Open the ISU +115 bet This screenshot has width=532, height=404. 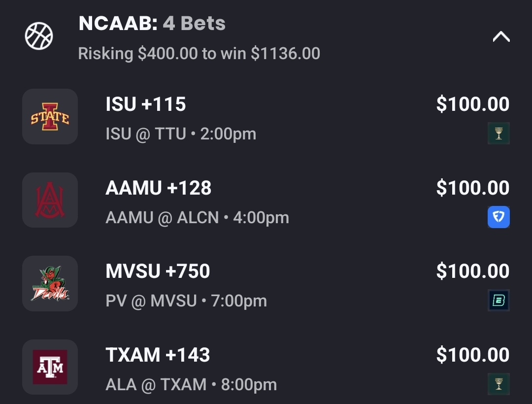[x=146, y=104]
